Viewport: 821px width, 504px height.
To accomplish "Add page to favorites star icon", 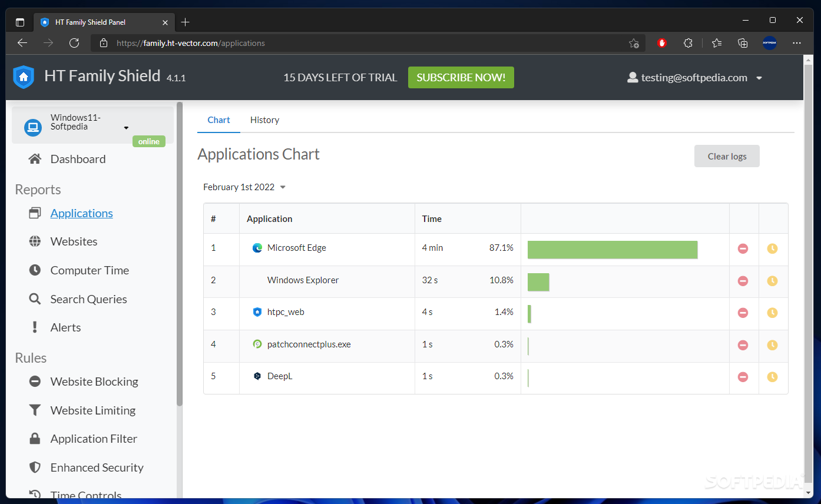I will (634, 43).
